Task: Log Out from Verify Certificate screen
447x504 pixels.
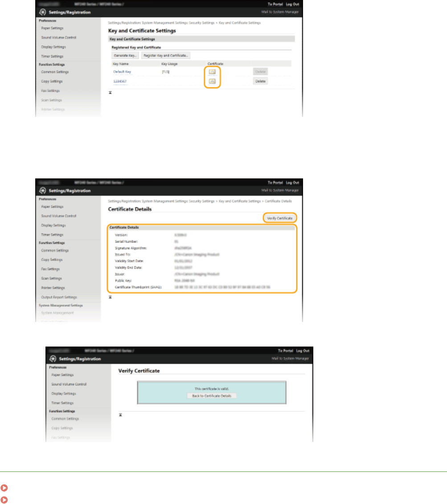Action: pos(303,351)
